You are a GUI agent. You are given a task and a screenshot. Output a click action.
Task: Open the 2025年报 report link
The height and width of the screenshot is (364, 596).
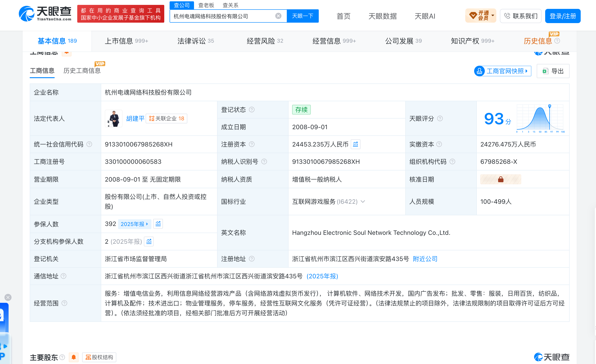[x=135, y=224]
